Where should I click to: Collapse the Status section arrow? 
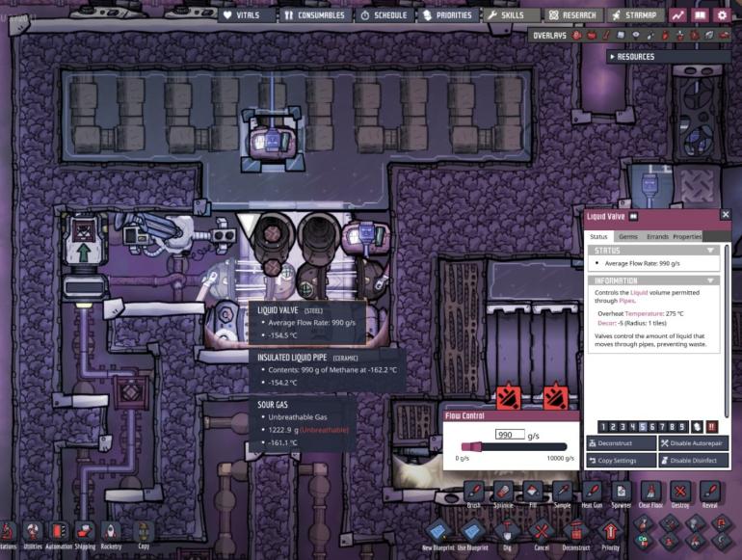(x=710, y=251)
